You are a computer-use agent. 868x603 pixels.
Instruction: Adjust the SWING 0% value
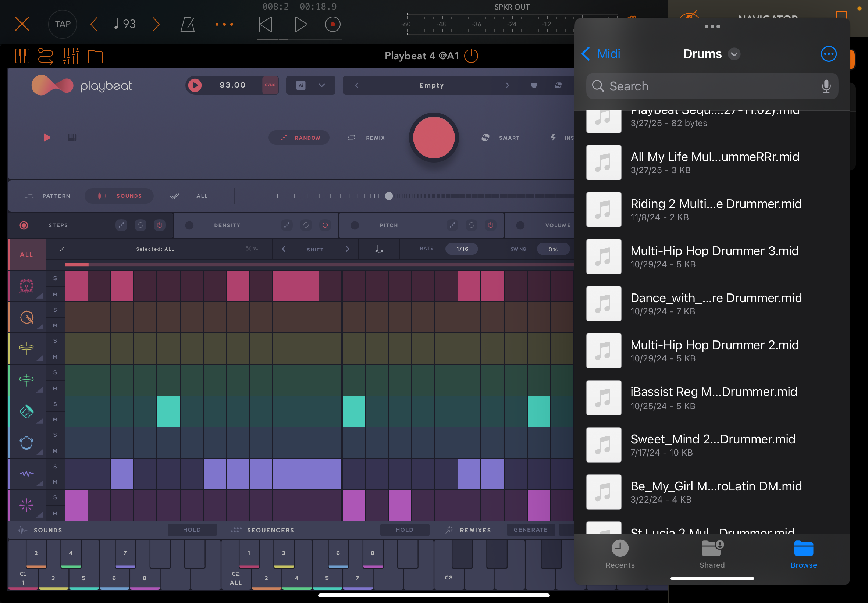pyautogui.click(x=553, y=249)
